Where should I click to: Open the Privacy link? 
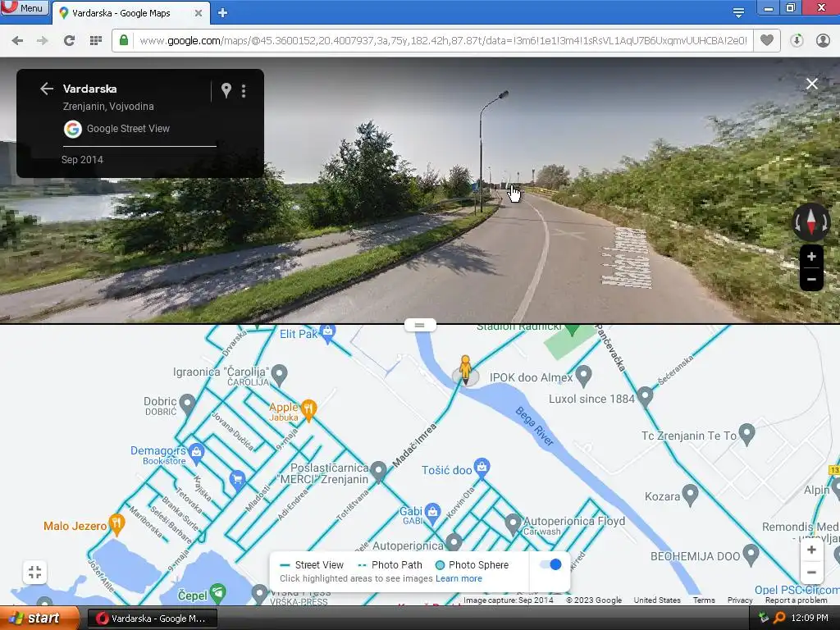coord(740,600)
